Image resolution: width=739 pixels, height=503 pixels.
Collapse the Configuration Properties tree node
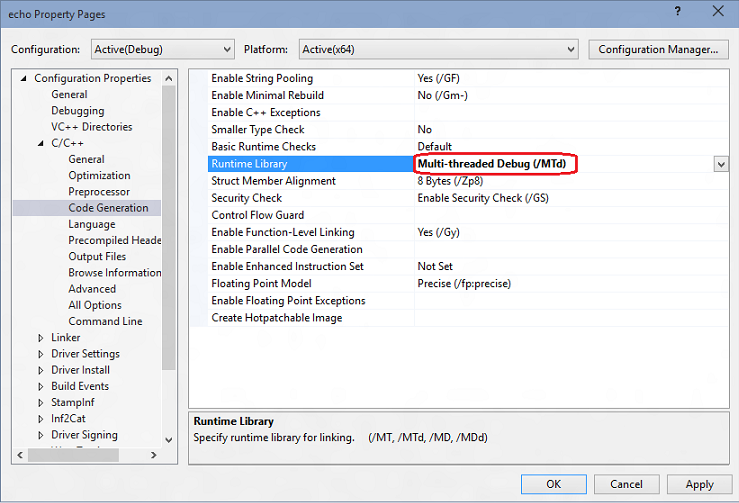[x=24, y=79]
